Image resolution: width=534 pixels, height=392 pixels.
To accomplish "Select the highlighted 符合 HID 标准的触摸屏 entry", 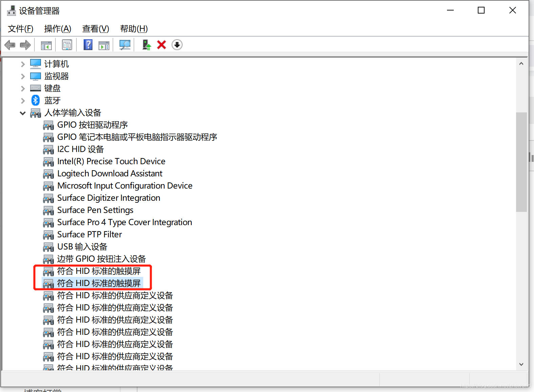I will click(99, 283).
